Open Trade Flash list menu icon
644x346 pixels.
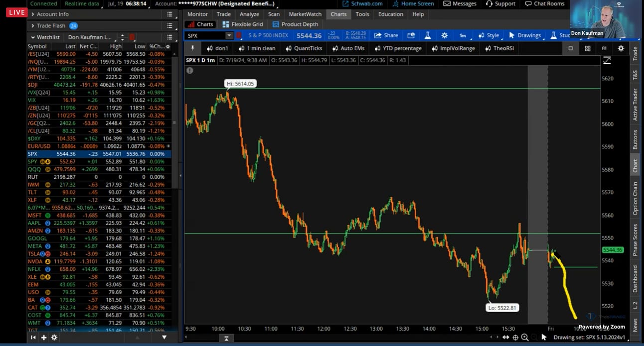tap(169, 26)
